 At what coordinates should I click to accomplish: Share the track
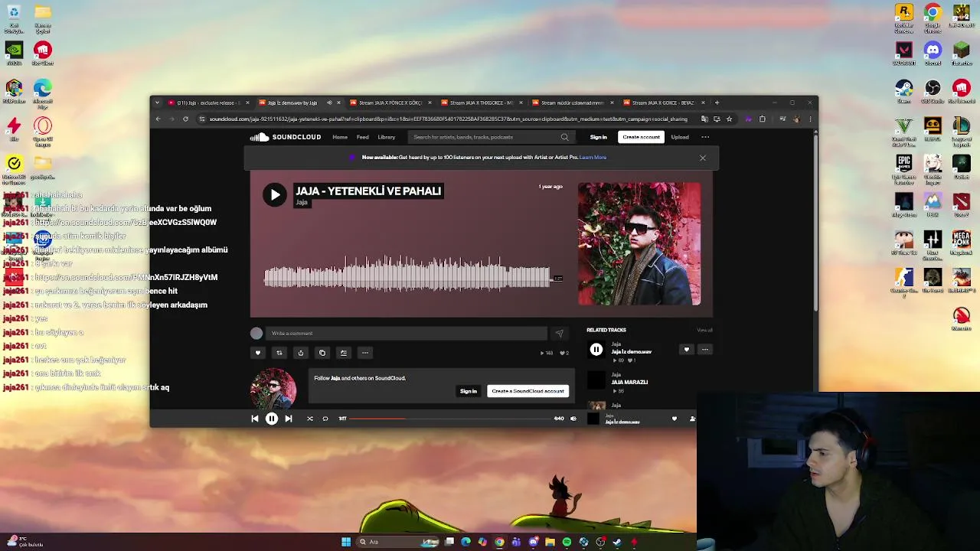click(301, 353)
